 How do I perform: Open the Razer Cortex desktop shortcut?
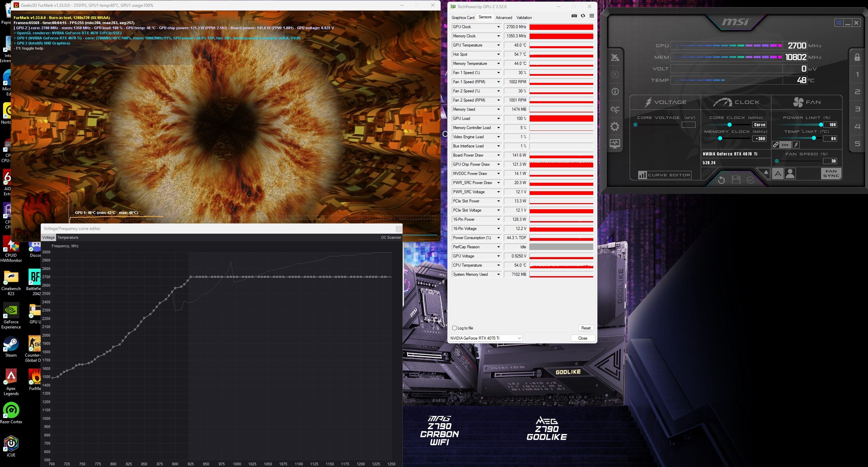[x=11, y=413]
